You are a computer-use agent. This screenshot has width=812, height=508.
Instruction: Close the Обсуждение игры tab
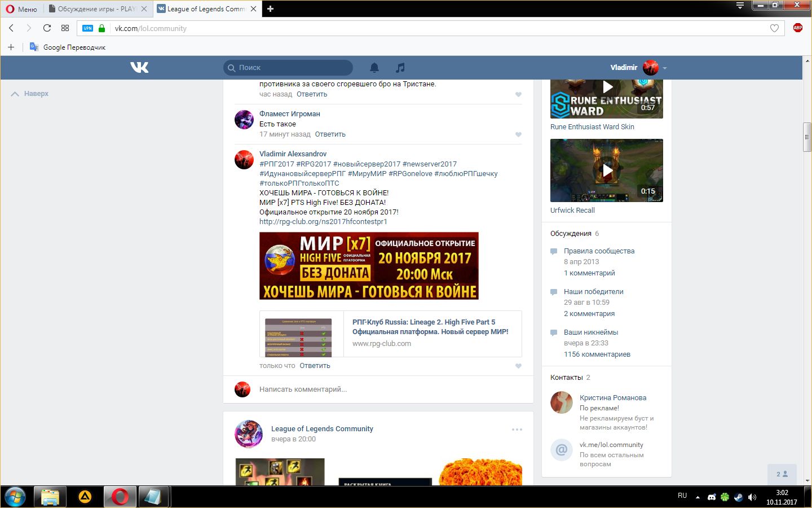click(x=144, y=9)
